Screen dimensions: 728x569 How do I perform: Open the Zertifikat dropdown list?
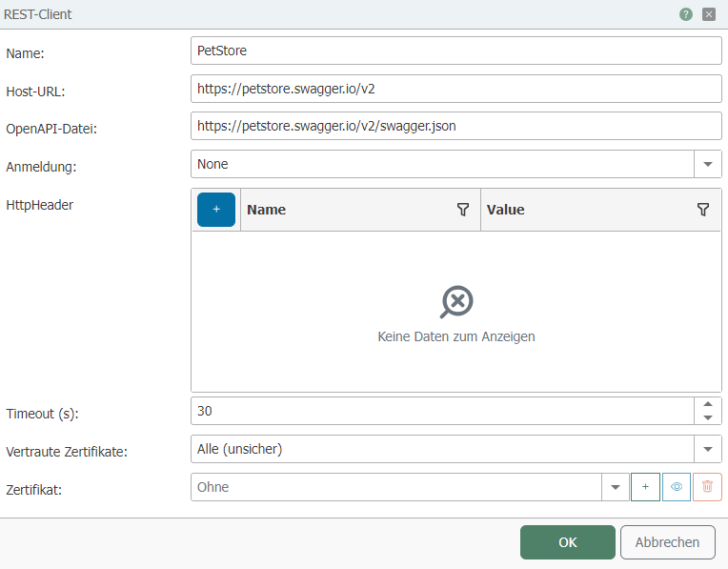[615, 487]
